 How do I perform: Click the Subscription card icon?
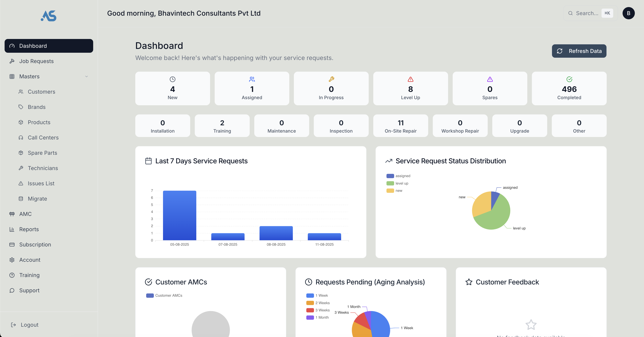click(x=12, y=244)
